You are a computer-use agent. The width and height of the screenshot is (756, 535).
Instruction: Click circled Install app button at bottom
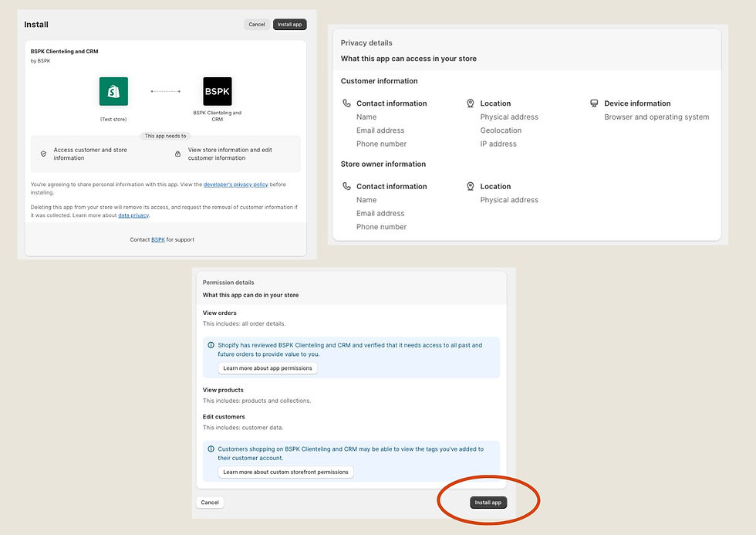click(488, 503)
